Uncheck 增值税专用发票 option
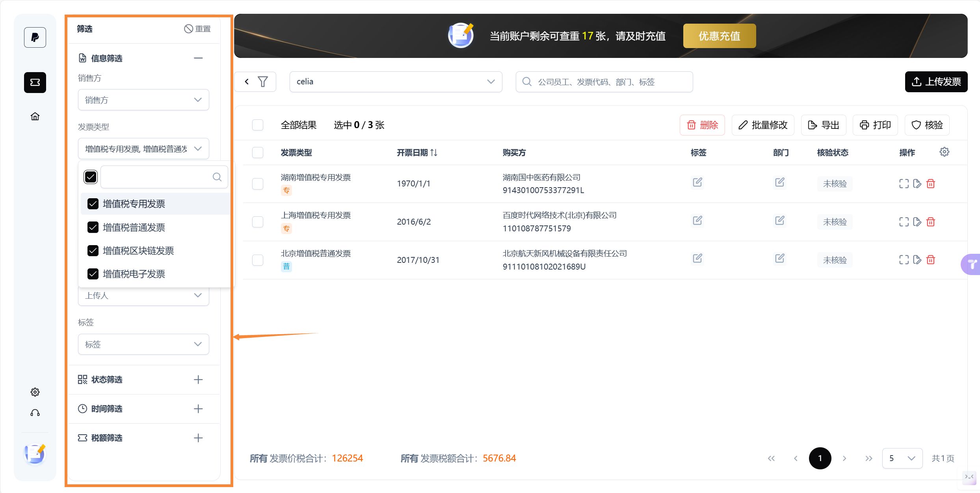This screenshot has width=980, height=493. 93,204
